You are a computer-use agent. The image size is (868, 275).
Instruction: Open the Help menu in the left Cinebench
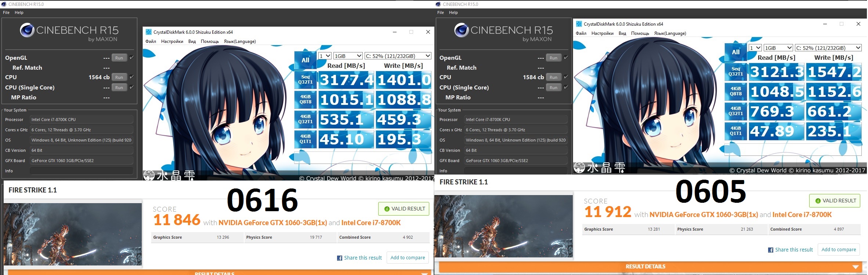19,12
